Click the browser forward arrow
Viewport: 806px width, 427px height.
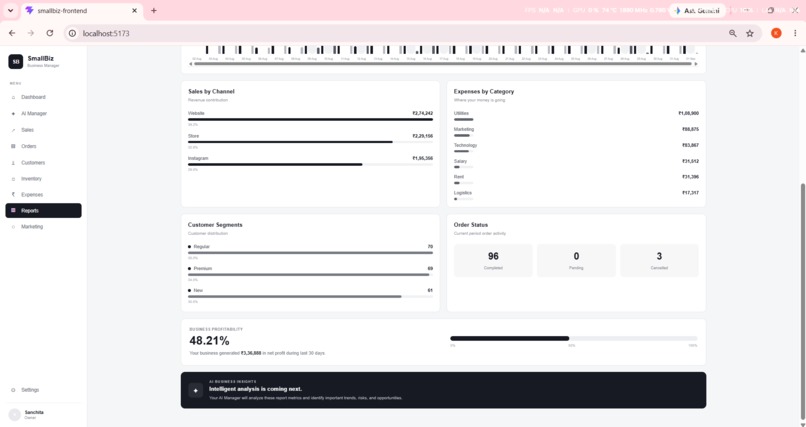pos(31,33)
